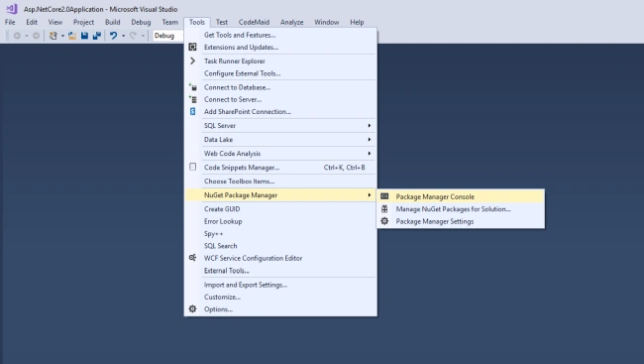644x364 pixels.
Task: Open the View menu
Action: pos(55,22)
